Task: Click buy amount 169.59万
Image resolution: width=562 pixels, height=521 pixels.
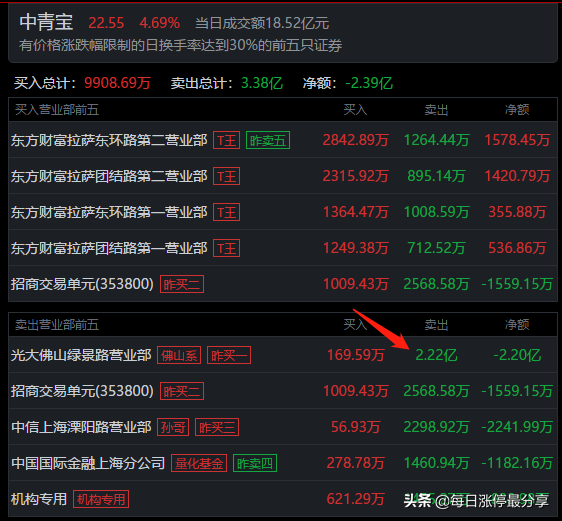Action: tap(356, 355)
